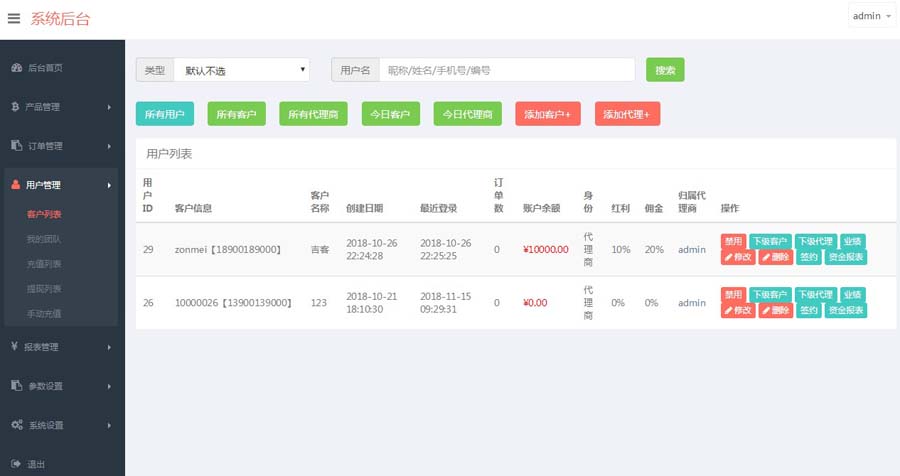Click the user icon for 用户管理

(16, 185)
